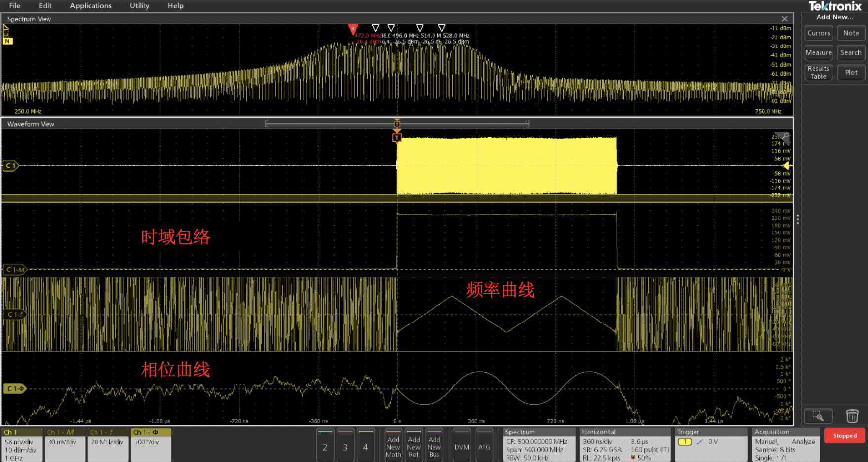Click the zoom box icon beside the trash
868x462 pixels.
tap(818, 416)
